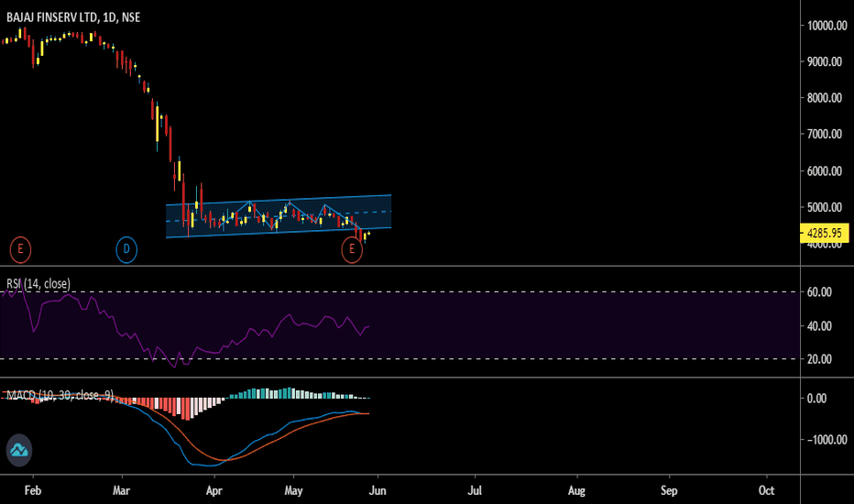Click the BAJAJ FINSERV LTD symbol title
This screenshot has width=854, height=504.
(73, 17)
